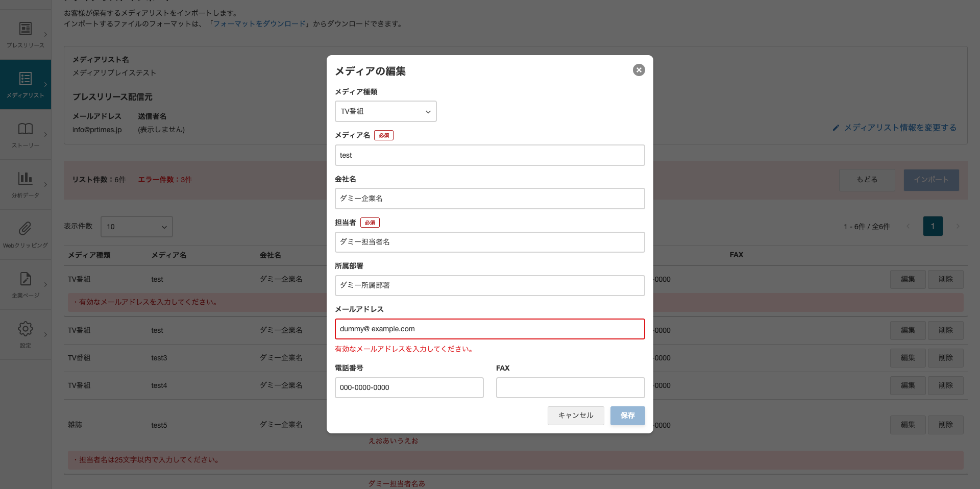The height and width of the screenshot is (489, 980).
Task: Click the もどる button
Action: [x=867, y=180]
